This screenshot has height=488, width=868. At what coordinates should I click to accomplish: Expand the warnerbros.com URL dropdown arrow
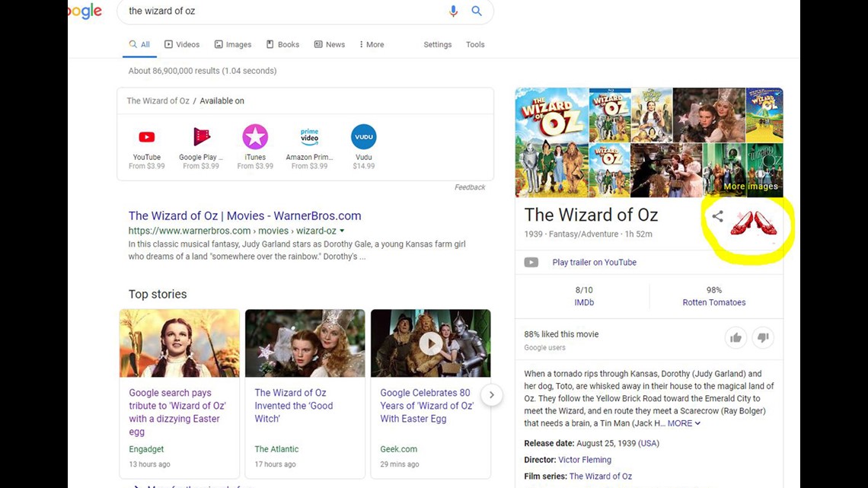coord(342,231)
